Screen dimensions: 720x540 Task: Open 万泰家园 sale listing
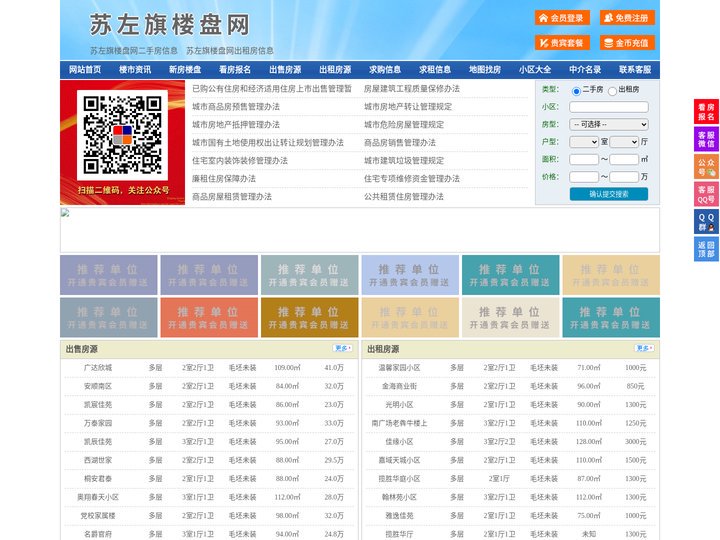pyautogui.click(x=98, y=423)
